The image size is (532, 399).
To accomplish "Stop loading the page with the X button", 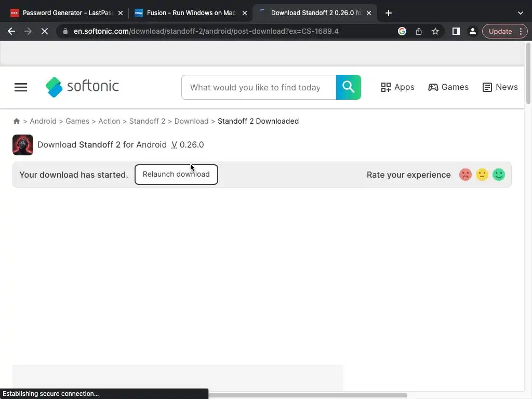I will pyautogui.click(x=45, y=31).
